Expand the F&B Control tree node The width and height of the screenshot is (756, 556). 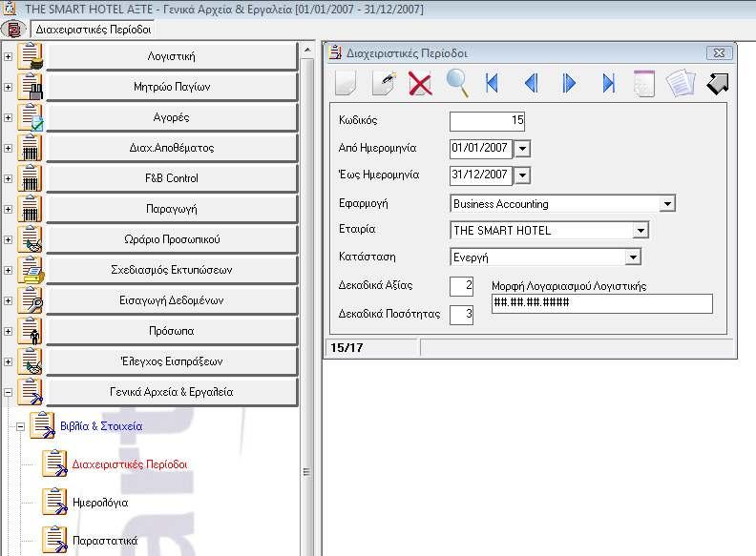pyautogui.click(x=9, y=178)
